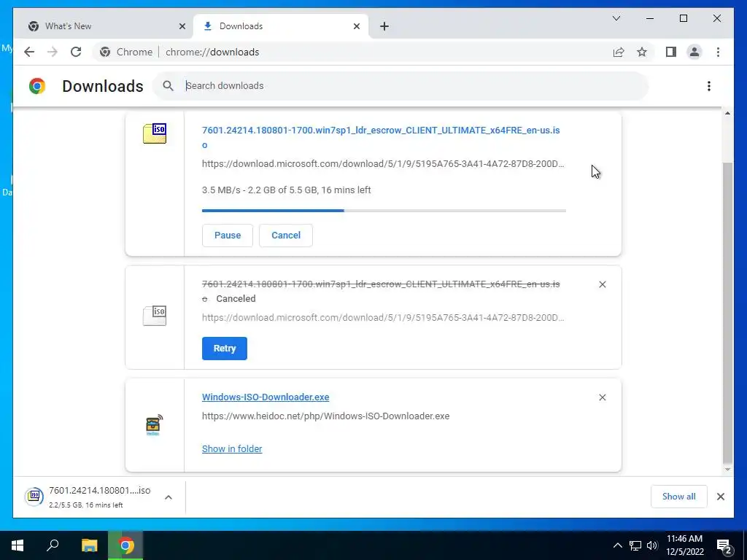The image size is (747, 560).
Task: Open the Downloads page more-actions menu
Action: [709, 86]
